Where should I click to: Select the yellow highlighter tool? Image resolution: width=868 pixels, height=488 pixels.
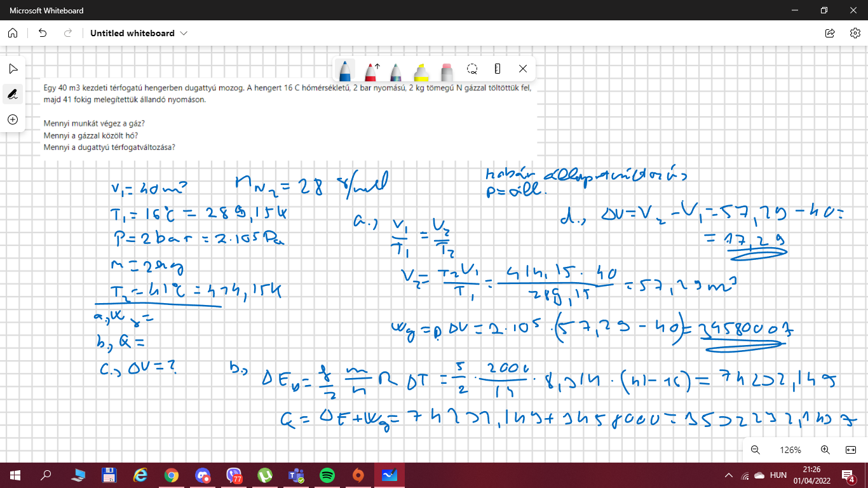(x=420, y=69)
